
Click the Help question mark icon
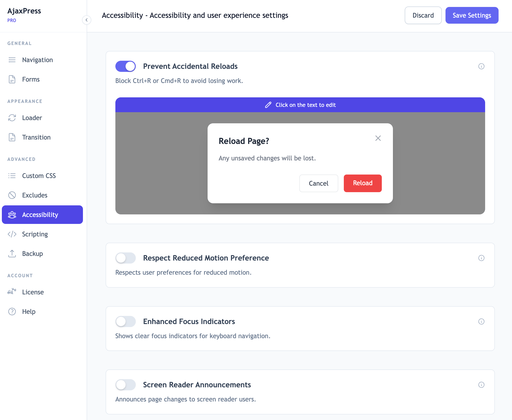[x=12, y=312]
